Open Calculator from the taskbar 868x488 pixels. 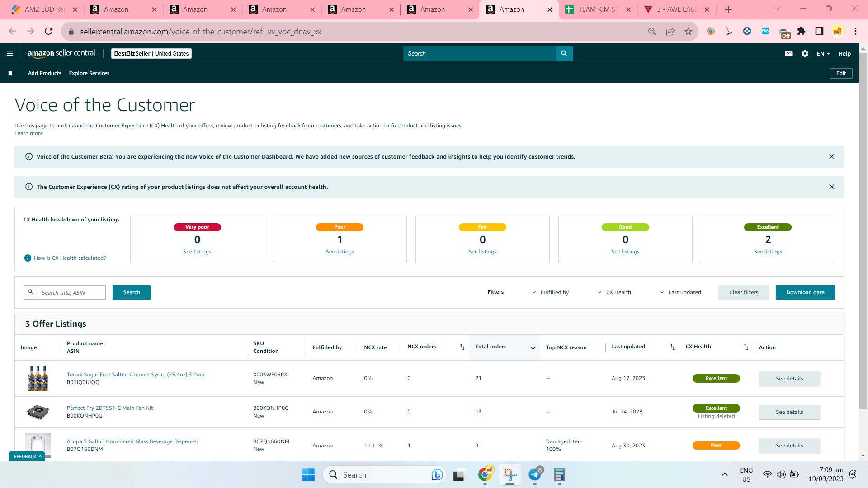pyautogui.click(x=559, y=474)
